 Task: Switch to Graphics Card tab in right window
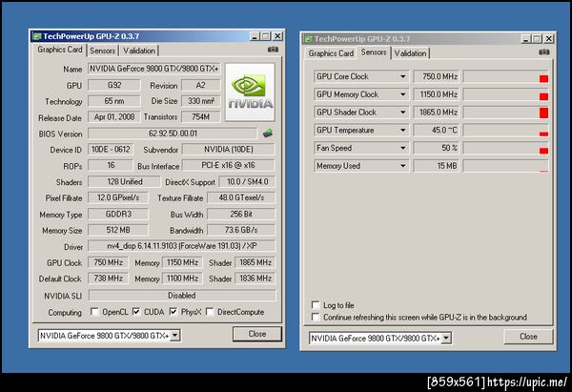pyautogui.click(x=331, y=53)
